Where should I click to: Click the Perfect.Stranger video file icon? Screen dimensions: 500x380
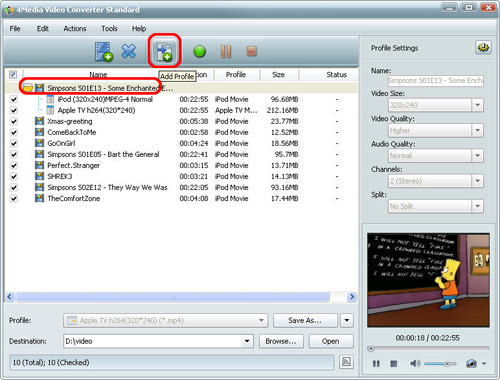pyautogui.click(x=39, y=165)
